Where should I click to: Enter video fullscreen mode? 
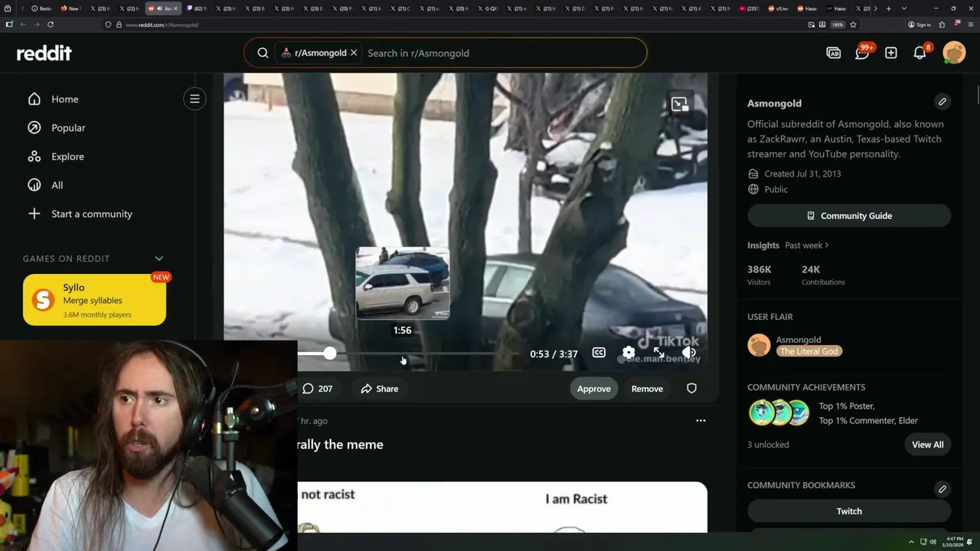pos(658,353)
